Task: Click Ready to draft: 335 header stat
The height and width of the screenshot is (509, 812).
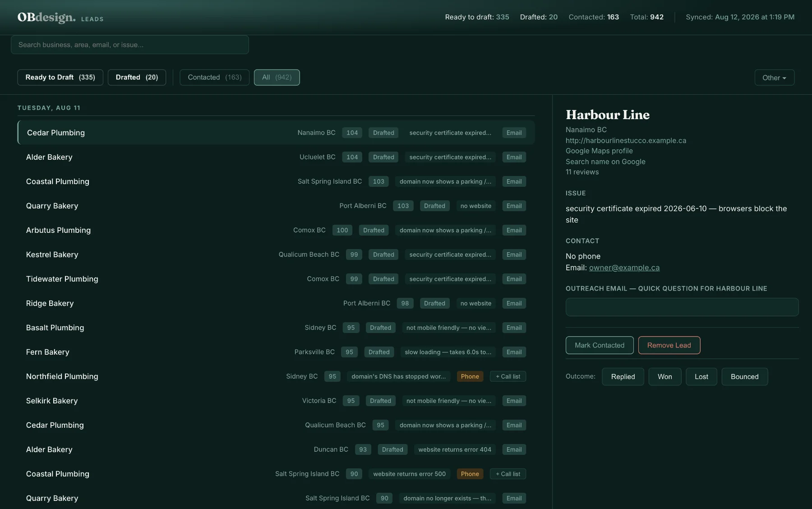Action: 477,17
